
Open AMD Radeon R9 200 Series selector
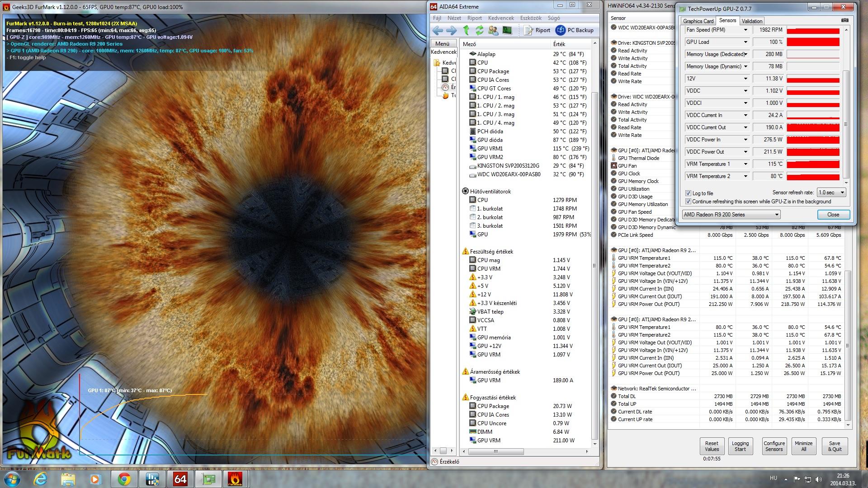coord(731,215)
